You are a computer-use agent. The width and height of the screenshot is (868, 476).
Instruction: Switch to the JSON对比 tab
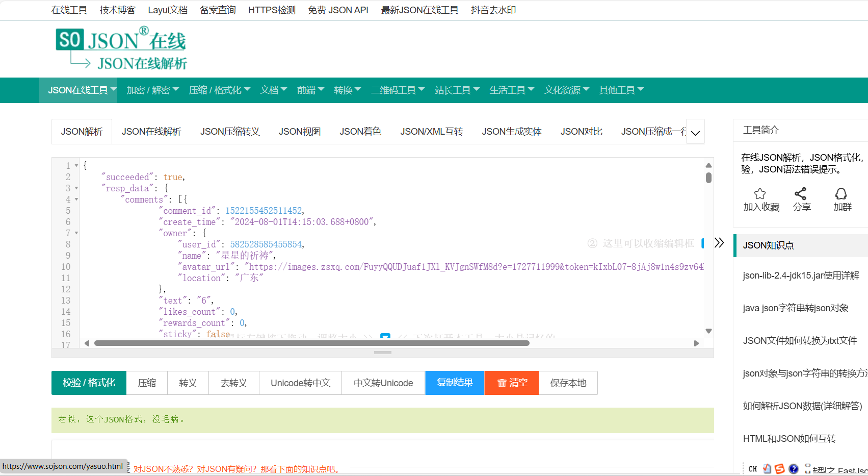[x=582, y=132]
